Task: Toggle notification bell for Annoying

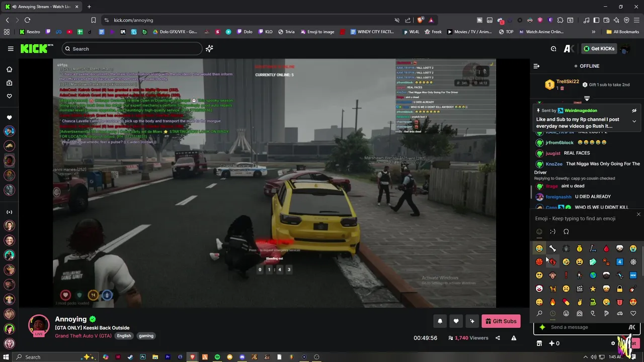Action: (x=440, y=321)
